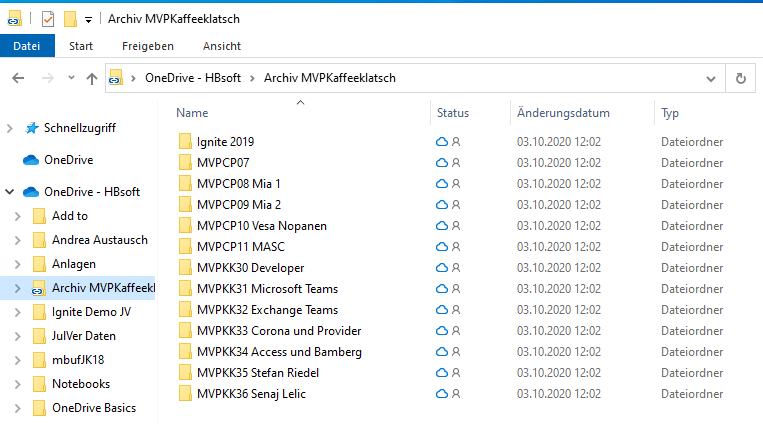Open the Freigeben ribbon tab
This screenshot has height=424, width=763.
click(x=147, y=46)
